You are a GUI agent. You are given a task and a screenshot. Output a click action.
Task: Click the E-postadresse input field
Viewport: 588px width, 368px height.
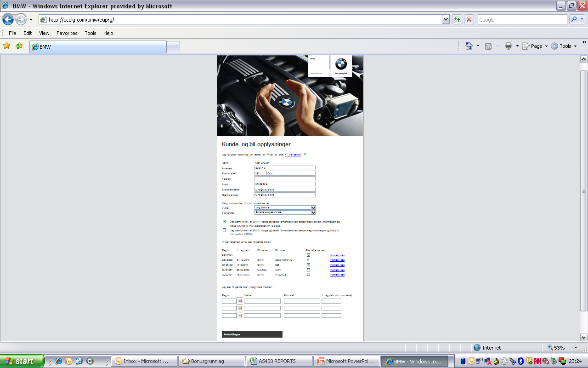click(285, 189)
